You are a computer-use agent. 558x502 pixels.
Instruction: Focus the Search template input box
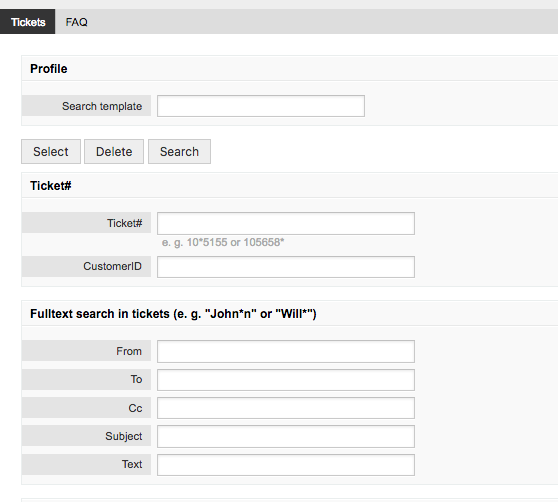click(x=261, y=106)
